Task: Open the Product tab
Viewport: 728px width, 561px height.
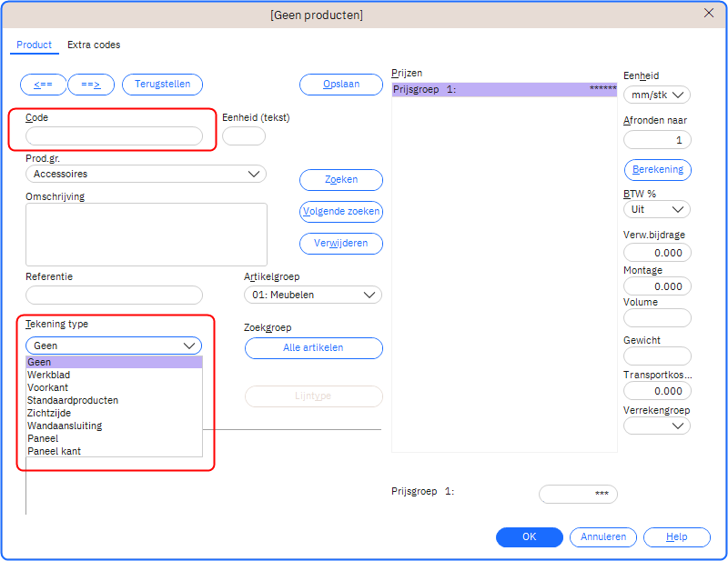Action: [x=35, y=45]
